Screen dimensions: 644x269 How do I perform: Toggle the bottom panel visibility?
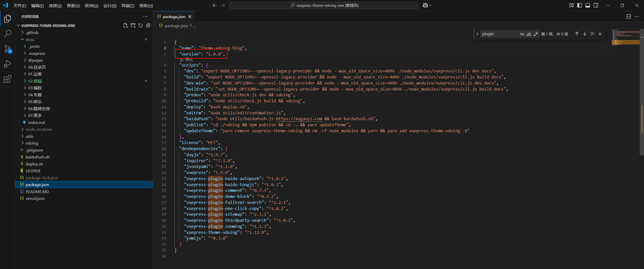(588, 5)
